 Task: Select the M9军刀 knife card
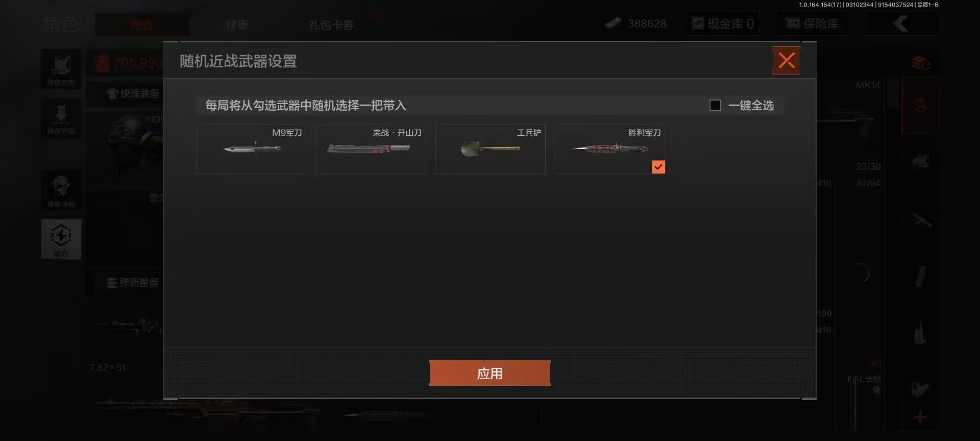click(x=251, y=149)
